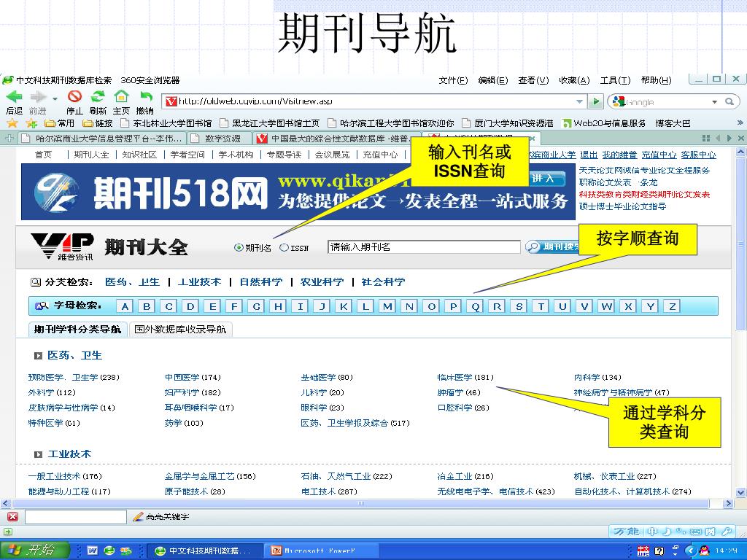Click the Undo (撤销) arrow icon
The width and height of the screenshot is (747, 560).
tap(145, 97)
